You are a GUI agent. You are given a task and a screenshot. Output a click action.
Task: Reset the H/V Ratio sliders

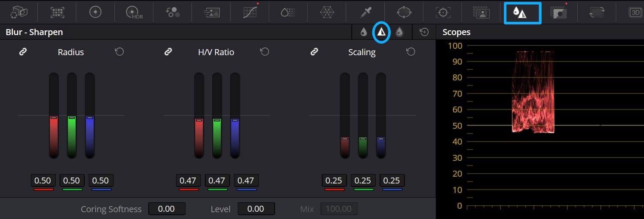coord(265,52)
